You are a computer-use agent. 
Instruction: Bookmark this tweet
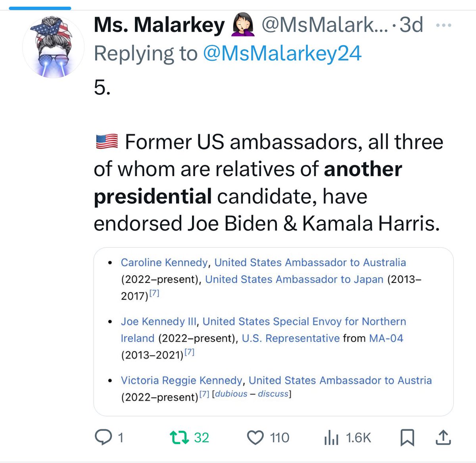pos(407,438)
